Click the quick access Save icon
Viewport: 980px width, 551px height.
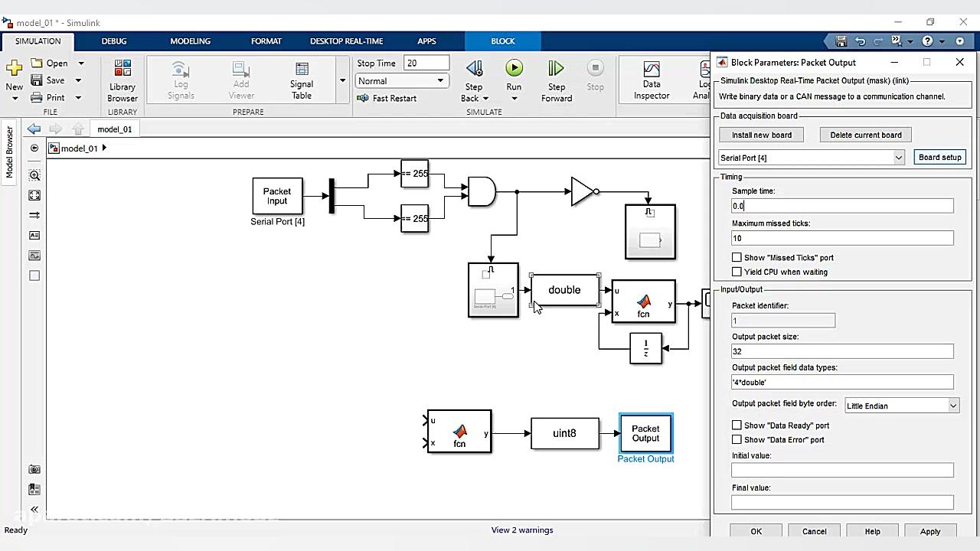[x=841, y=41]
